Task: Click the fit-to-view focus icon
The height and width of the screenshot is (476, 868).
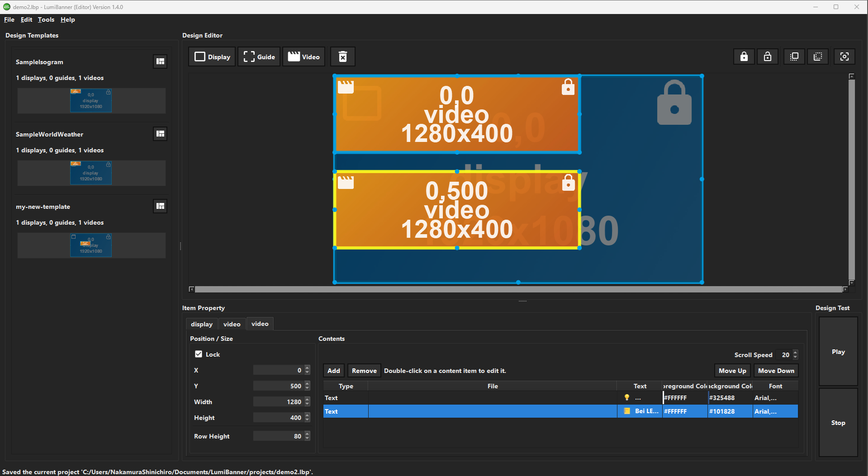Action: (844, 57)
